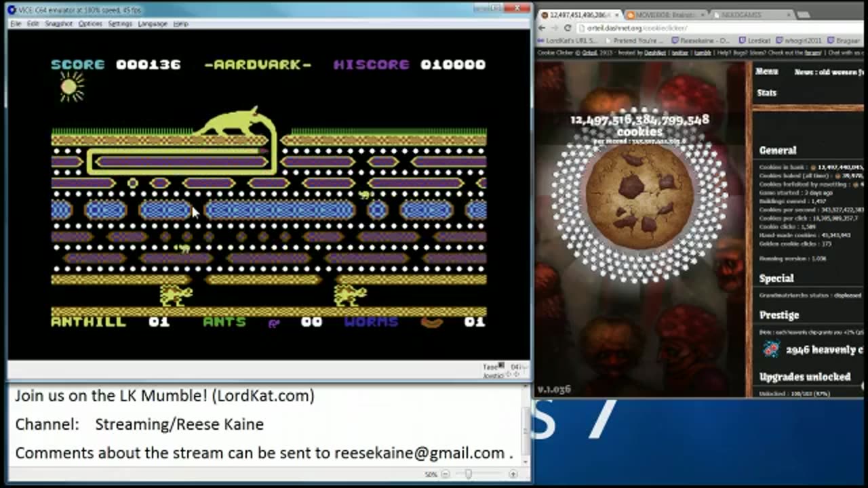Click the News ticker text

pyautogui.click(x=829, y=71)
